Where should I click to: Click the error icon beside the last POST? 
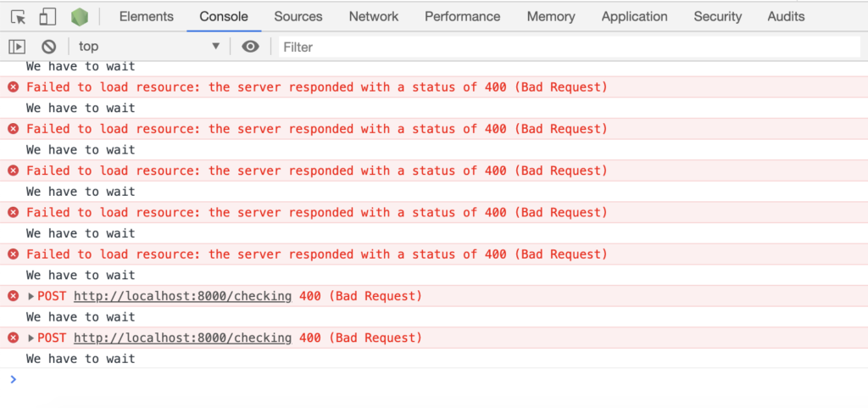14,338
